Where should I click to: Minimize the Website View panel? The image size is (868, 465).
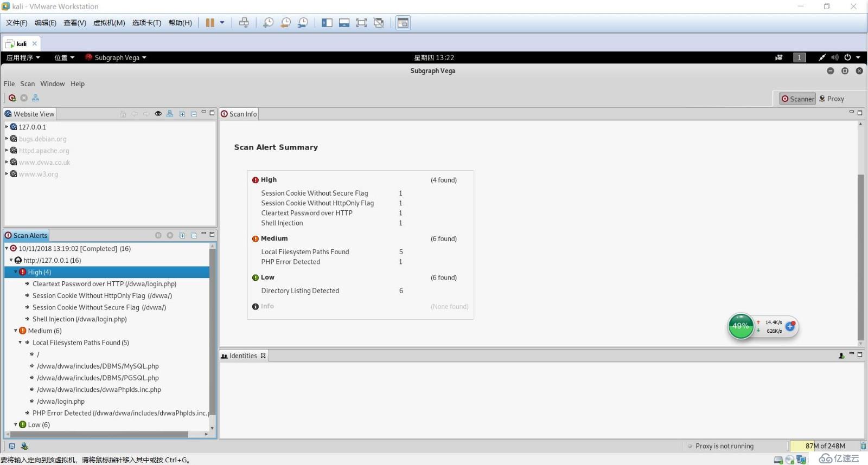(204, 112)
